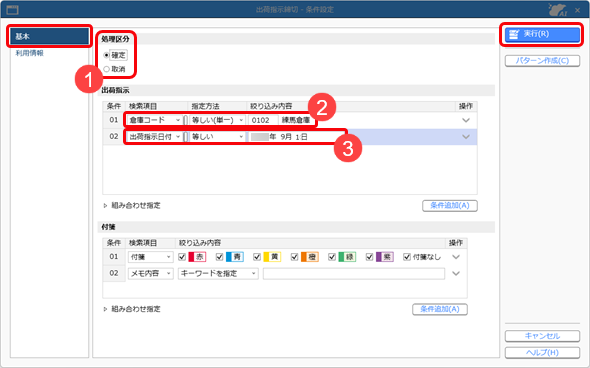This screenshot has width=590, height=368.
Task: Click the red 赤 color swatch
Action: [x=197, y=257]
